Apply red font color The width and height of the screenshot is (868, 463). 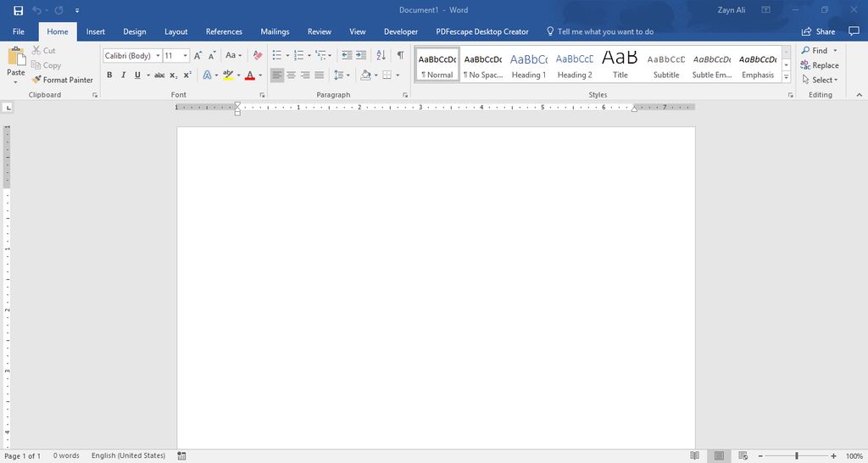[x=250, y=75]
